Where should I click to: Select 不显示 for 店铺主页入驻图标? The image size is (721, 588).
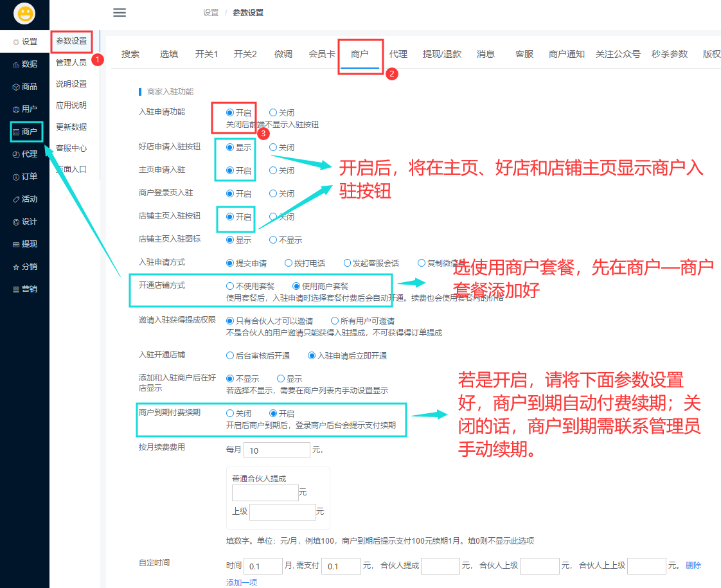[273, 240]
